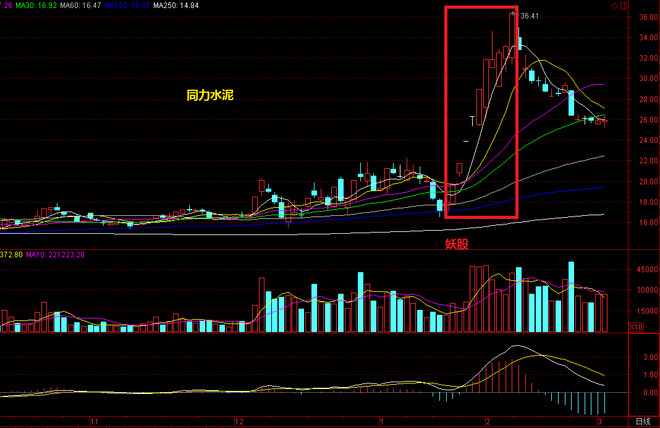Click the 16.00 price axis label
The width and height of the screenshot is (660, 428).
(x=648, y=222)
